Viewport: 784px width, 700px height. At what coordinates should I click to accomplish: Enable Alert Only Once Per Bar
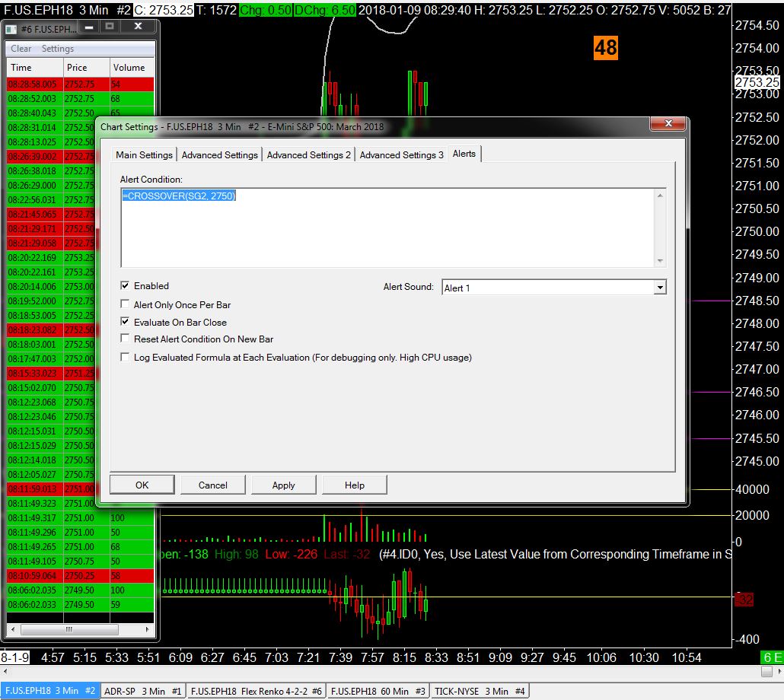(125, 304)
